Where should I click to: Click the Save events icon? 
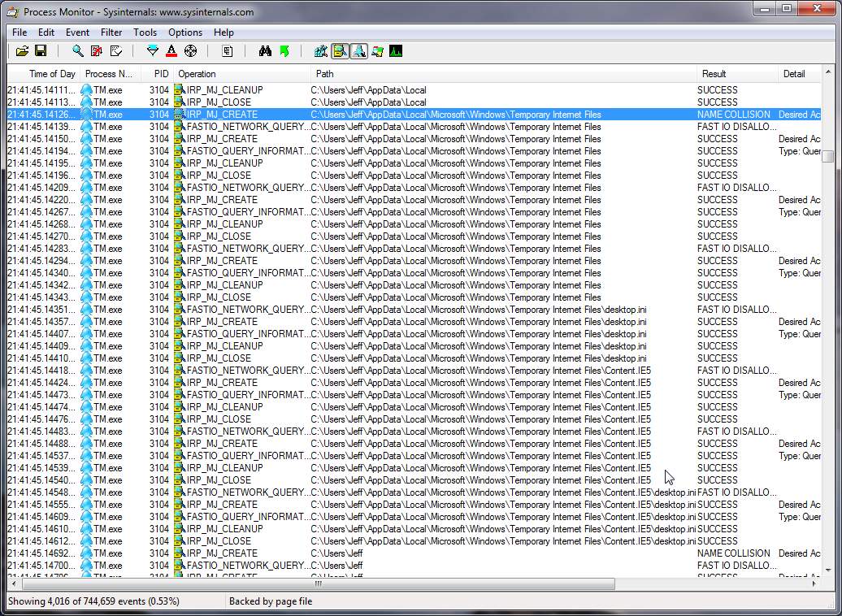(x=41, y=51)
